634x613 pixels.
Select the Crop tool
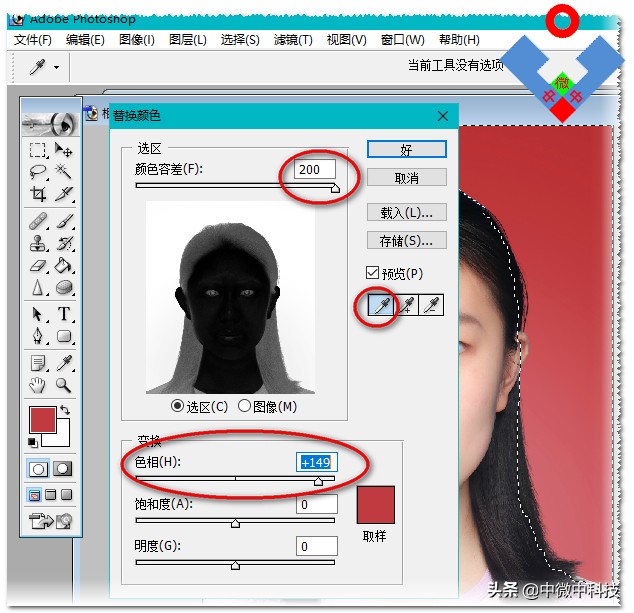pyautogui.click(x=38, y=194)
